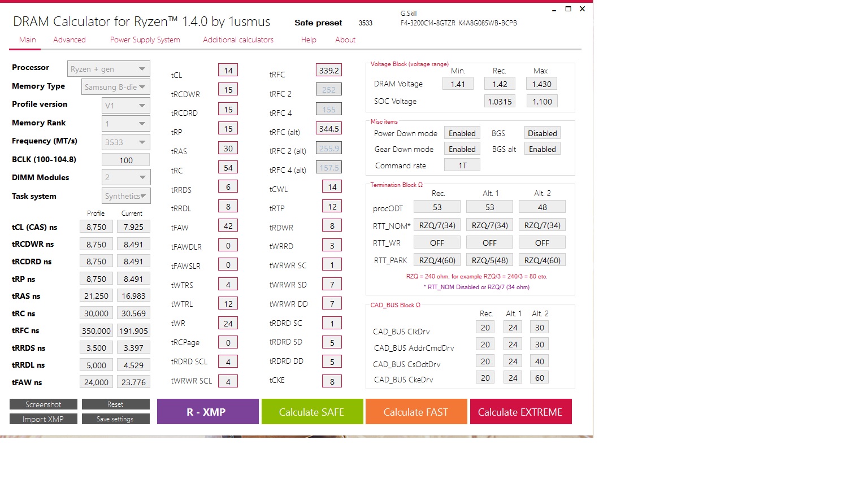The width and height of the screenshot is (868, 488).
Task: Click the Screenshot button
Action: [x=44, y=404]
